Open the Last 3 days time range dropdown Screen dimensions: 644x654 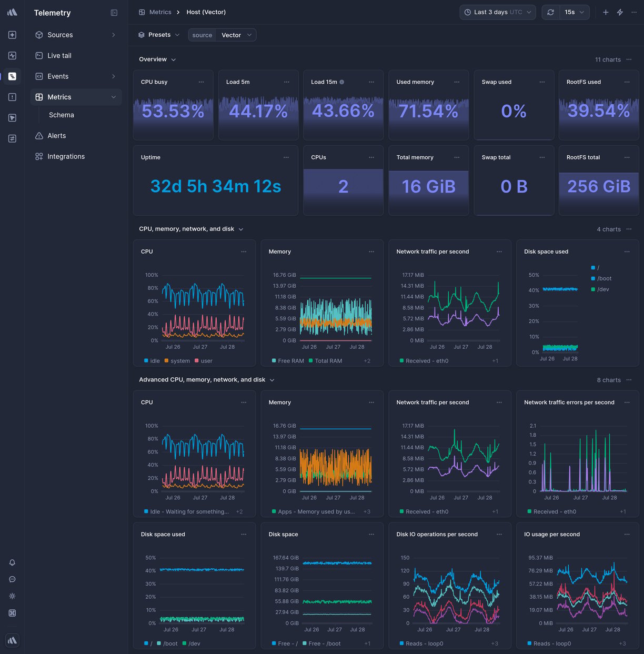pyautogui.click(x=498, y=12)
